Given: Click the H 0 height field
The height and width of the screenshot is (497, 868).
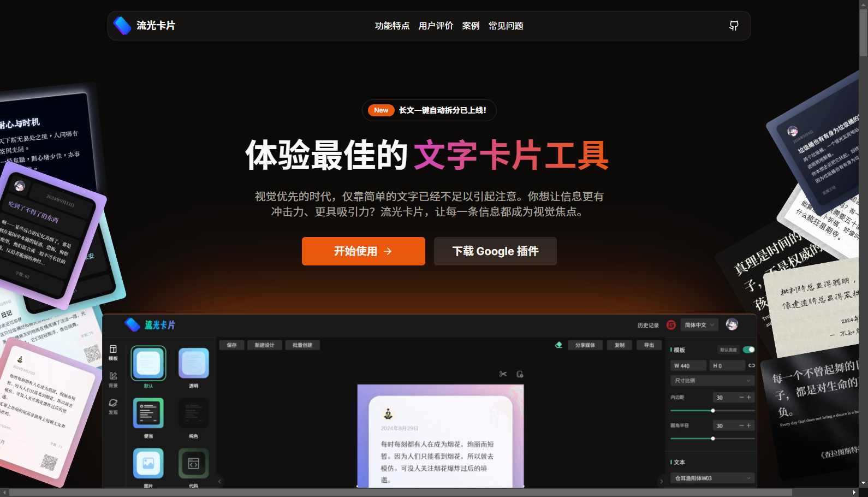Looking at the screenshot, I should [727, 366].
